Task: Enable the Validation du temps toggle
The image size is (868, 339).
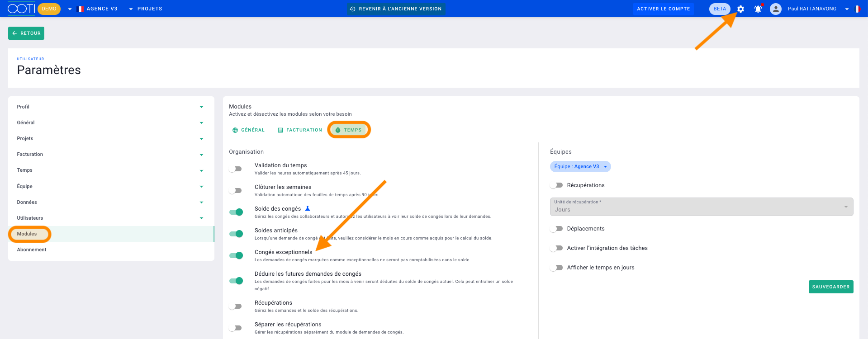Action: (236, 169)
